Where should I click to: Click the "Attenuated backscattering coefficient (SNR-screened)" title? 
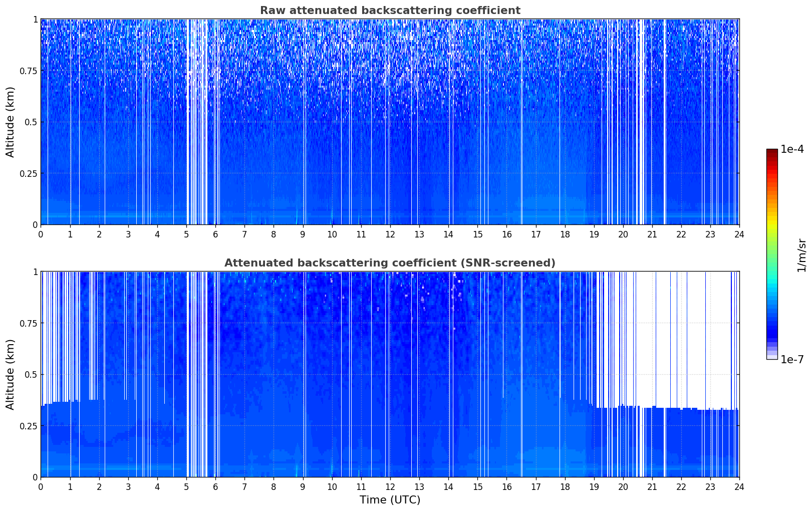[390, 263]
